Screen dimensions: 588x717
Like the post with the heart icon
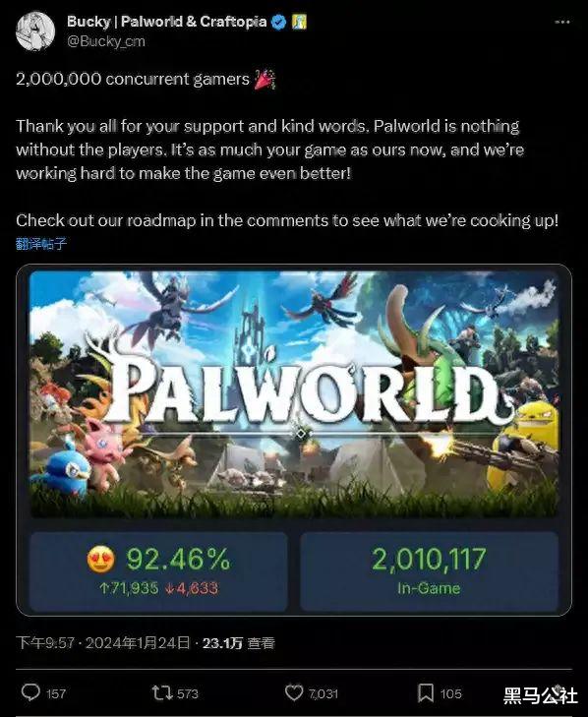(x=294, y=692)
